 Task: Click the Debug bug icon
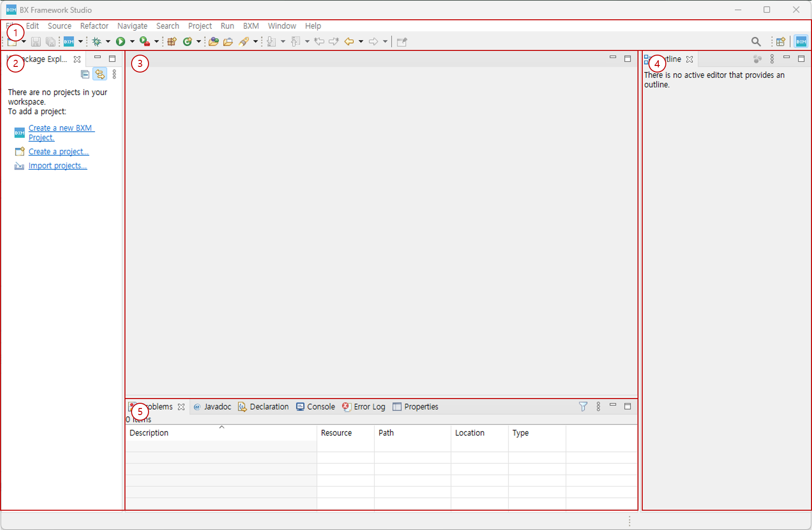pos(97,41)
